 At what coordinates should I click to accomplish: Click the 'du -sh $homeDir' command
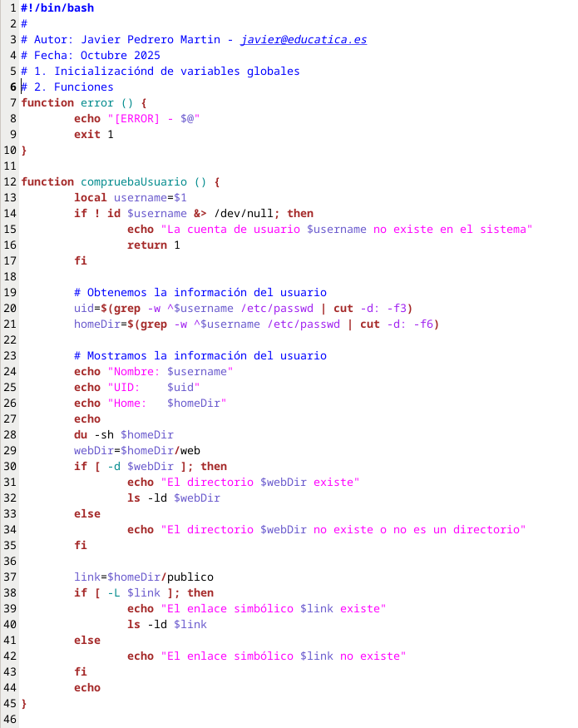pos(123,434)
